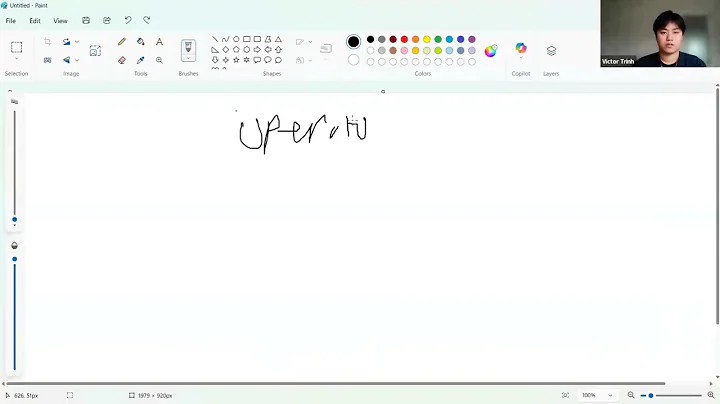Click the Share icon
The width and height of the screenshot is (720, 404).
click(107, 20)
